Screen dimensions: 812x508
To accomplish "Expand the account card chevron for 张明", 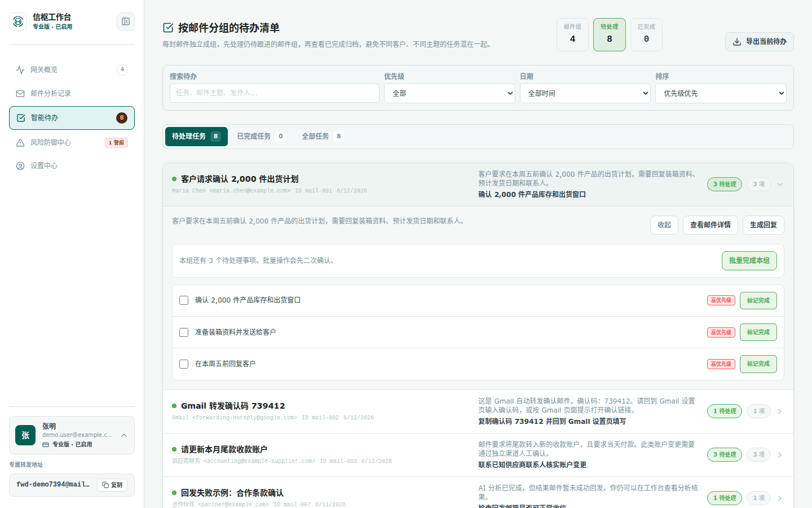I will coord(124,435).
